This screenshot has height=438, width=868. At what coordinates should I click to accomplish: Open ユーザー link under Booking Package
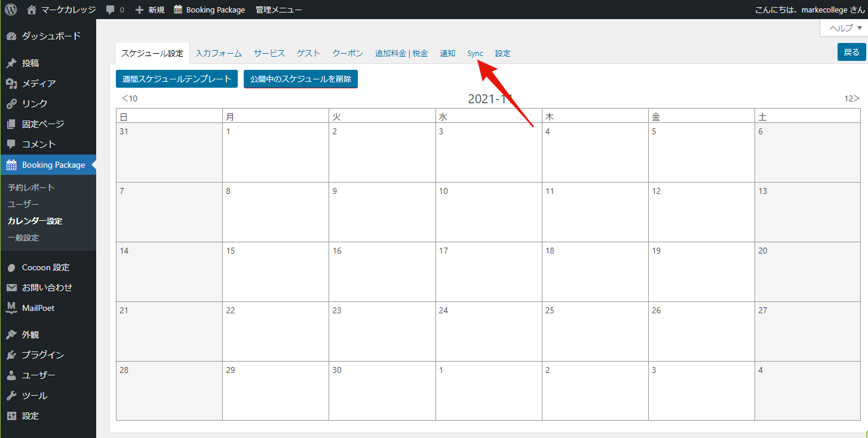click(23, 204)
